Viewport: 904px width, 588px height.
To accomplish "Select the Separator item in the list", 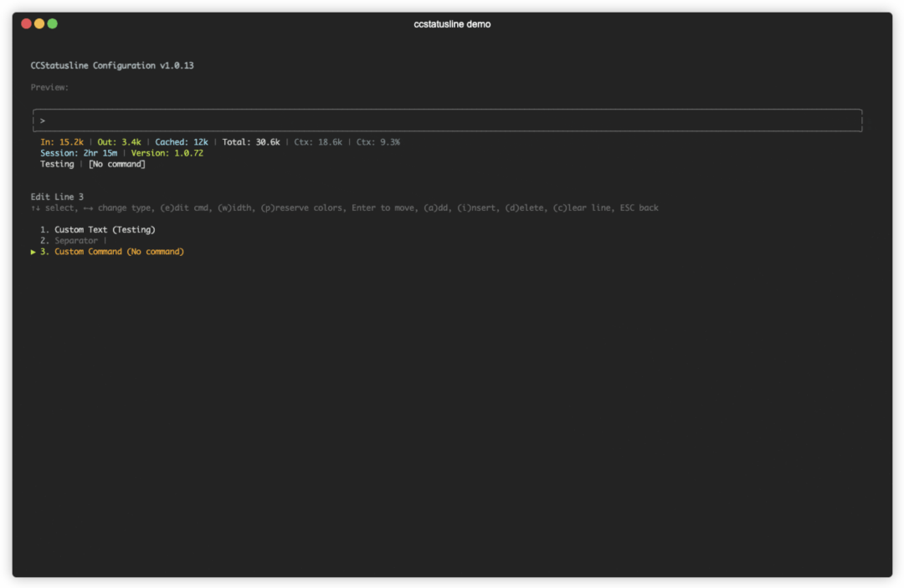I will pyautogui.click(x=76, y=241).
